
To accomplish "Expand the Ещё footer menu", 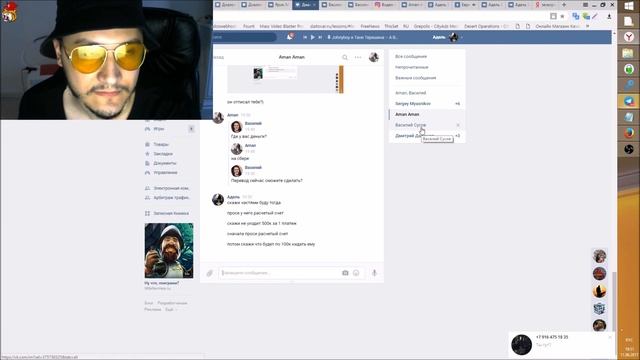I will (x=171, y=310).
